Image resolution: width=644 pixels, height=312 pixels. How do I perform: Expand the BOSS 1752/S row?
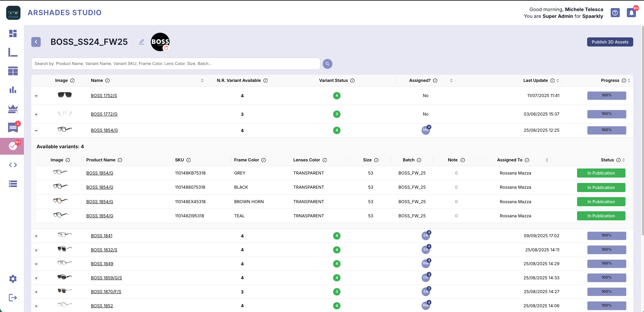point(36,96)
